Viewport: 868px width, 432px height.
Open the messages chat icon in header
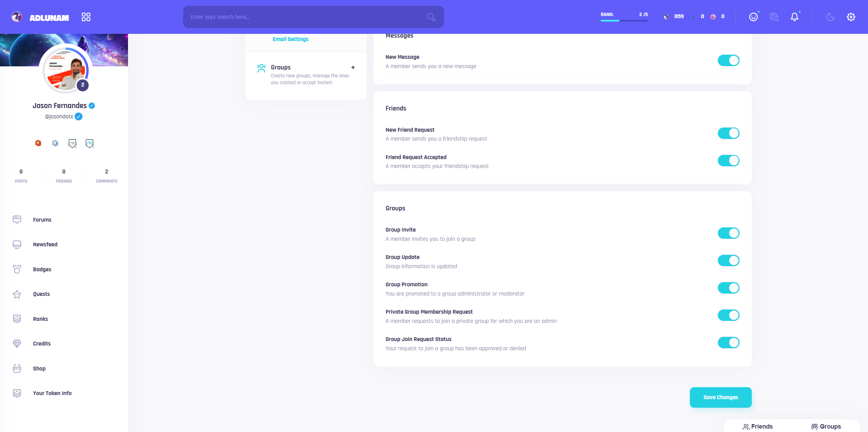pyautogui.click(x=774, y=17)
